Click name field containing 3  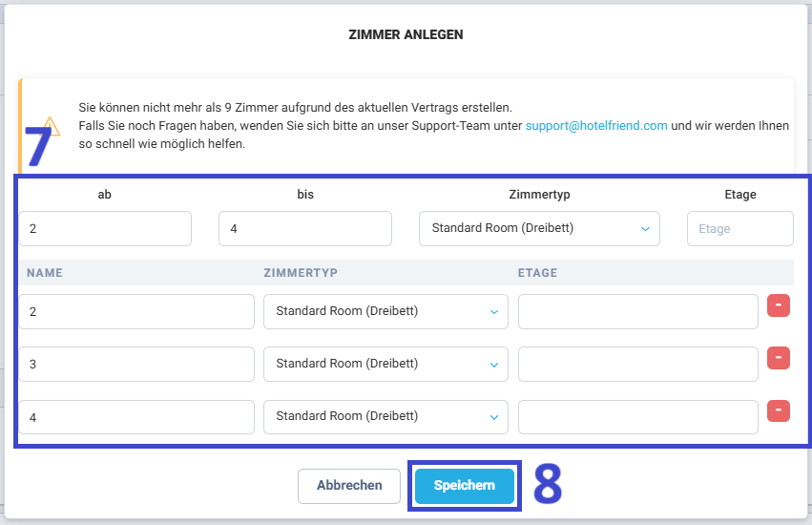click(x=136, y=364)
